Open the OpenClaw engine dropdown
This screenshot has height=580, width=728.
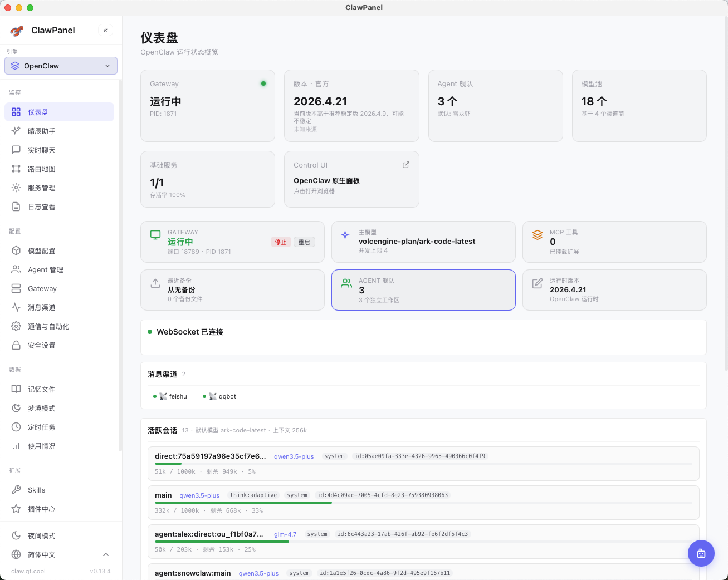(61, 66)
